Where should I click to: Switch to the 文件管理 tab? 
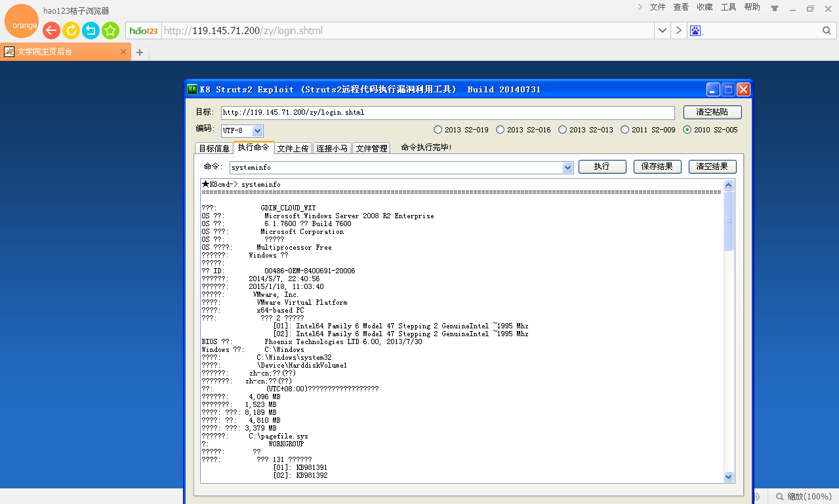point(372,149)
